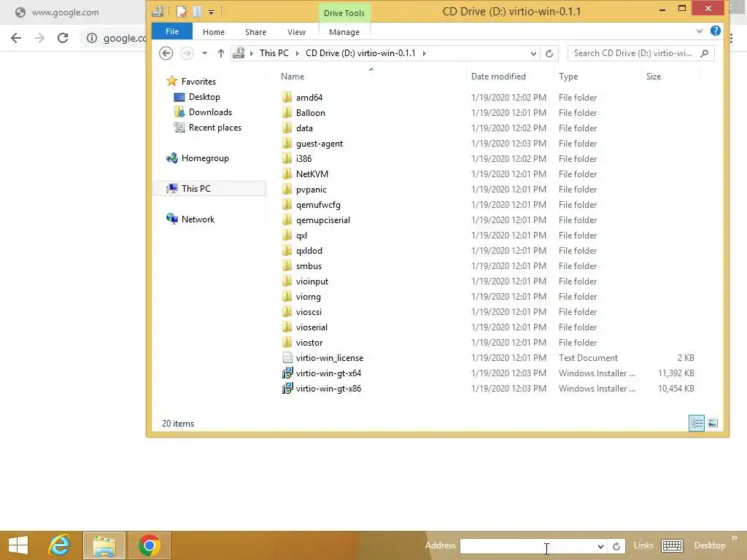The height and width of the screenshot is (560, 747).
Task: Select the qemufwcfg folder name
Action: tap(318, 205)
